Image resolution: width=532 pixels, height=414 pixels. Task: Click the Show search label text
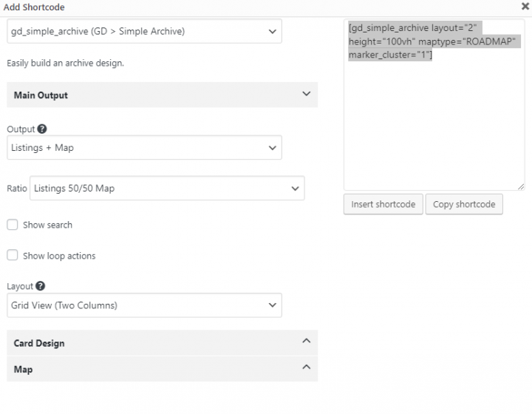(x=47, y=225)
